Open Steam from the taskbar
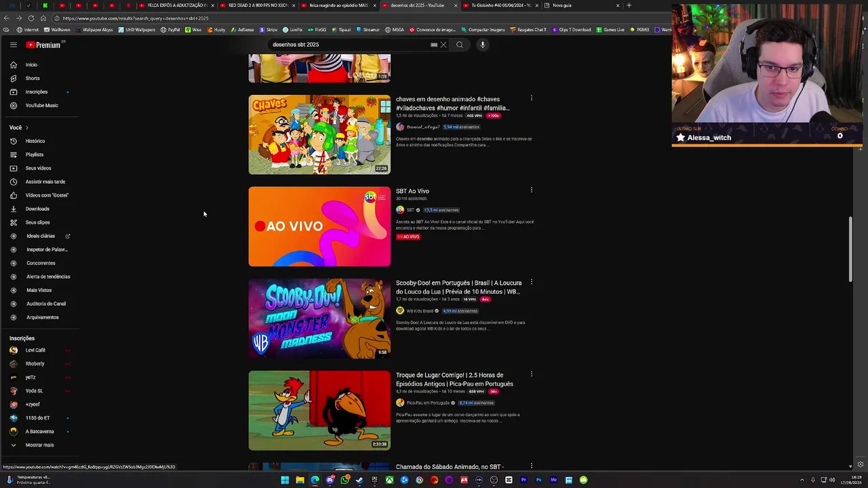868x488 pixels. (359, 480)
